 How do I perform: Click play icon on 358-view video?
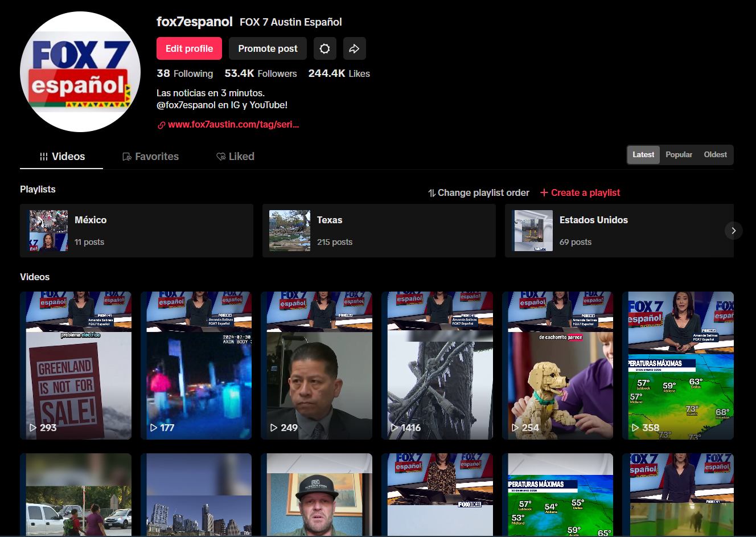pos(635,428)
